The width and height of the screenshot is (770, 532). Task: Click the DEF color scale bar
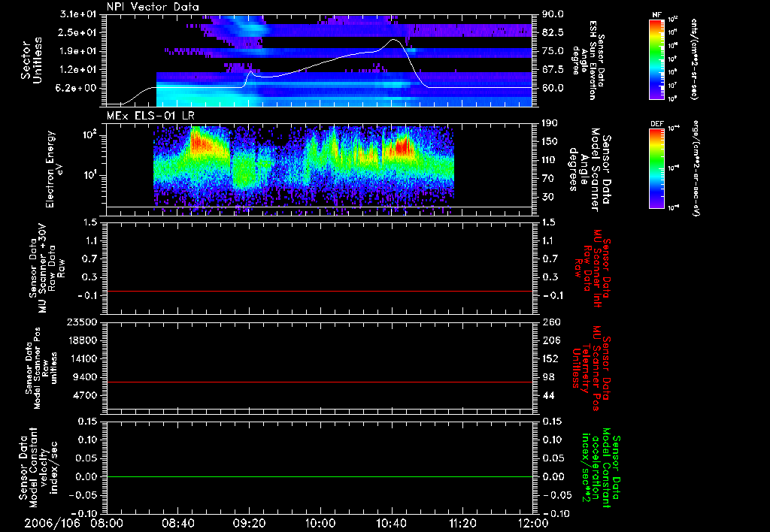tap(657, 168)
